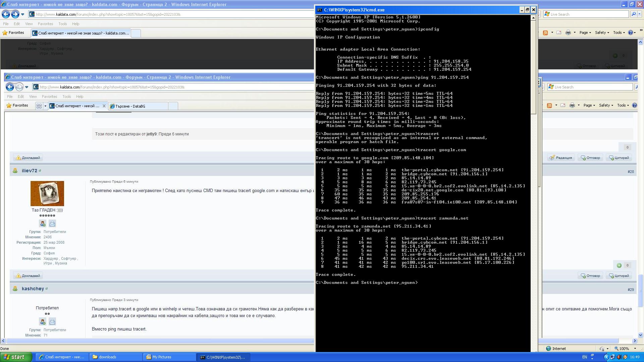Click the add friend icon under kashchey
This screenshot has height=362, width=644.
tap(43, 322)
